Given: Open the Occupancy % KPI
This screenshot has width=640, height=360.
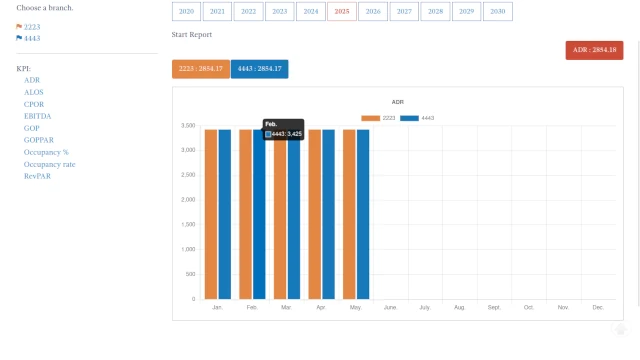Looking at the screenshot, I should coord(46,152).
